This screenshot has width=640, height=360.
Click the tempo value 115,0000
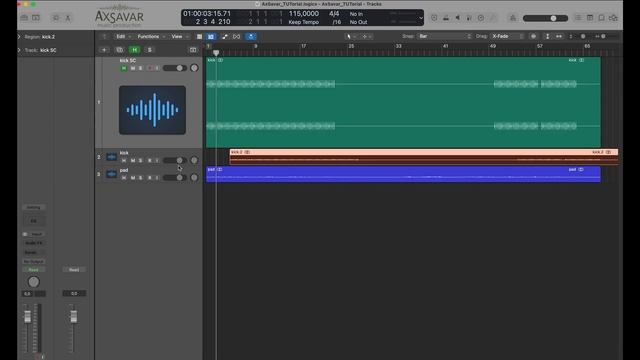click(x=304, y=13)
